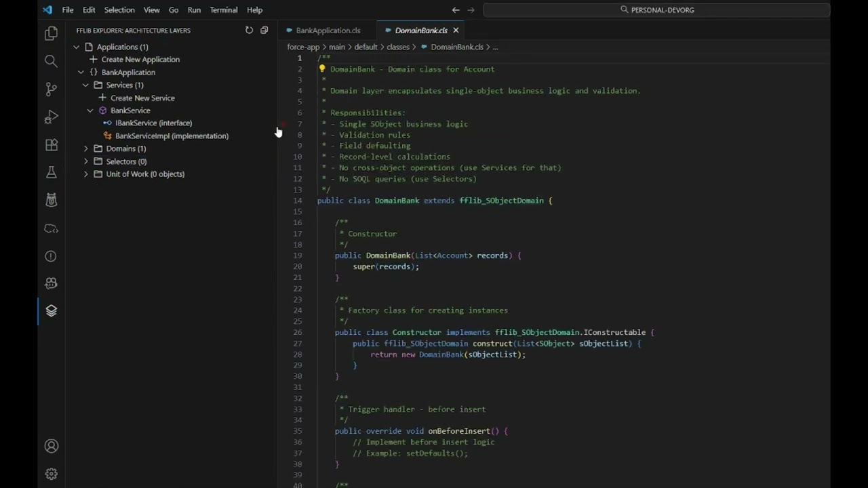This screenshot has width=868, height=488.
Task: Click line number 14 in gutter
Action: 298,201
